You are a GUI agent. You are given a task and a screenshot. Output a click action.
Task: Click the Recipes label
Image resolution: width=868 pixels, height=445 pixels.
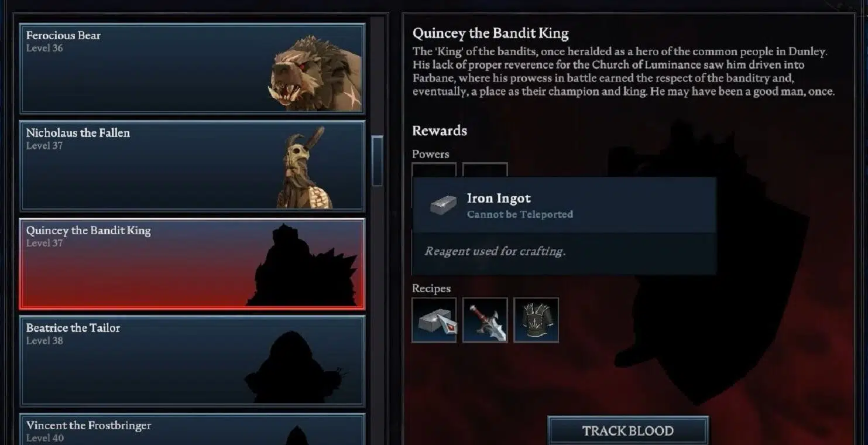point(431,289)
